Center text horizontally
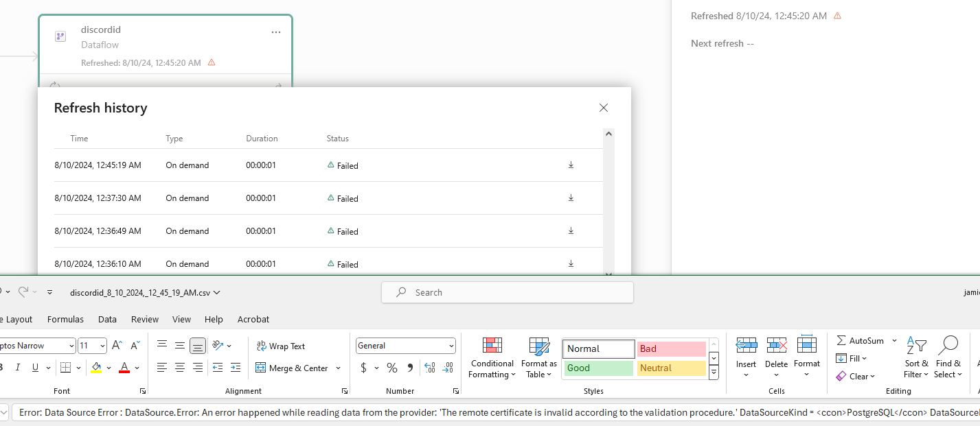The image size is (980, 426). [180, 368]
